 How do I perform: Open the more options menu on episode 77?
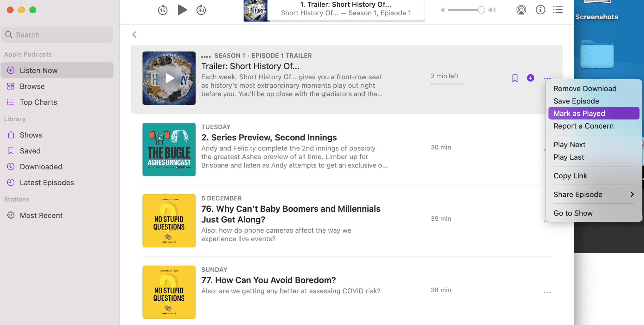tap(547, 292)
